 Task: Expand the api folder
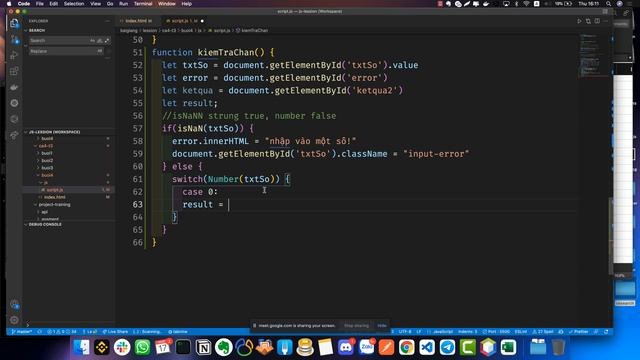click(x=44, y=212)
